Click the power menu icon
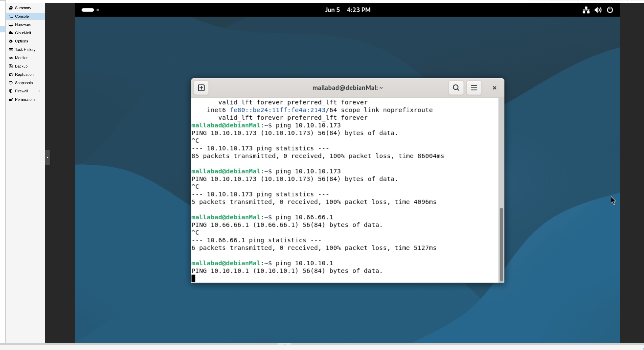This screenshot has height=350, width=644. click(x=610, y=10)
